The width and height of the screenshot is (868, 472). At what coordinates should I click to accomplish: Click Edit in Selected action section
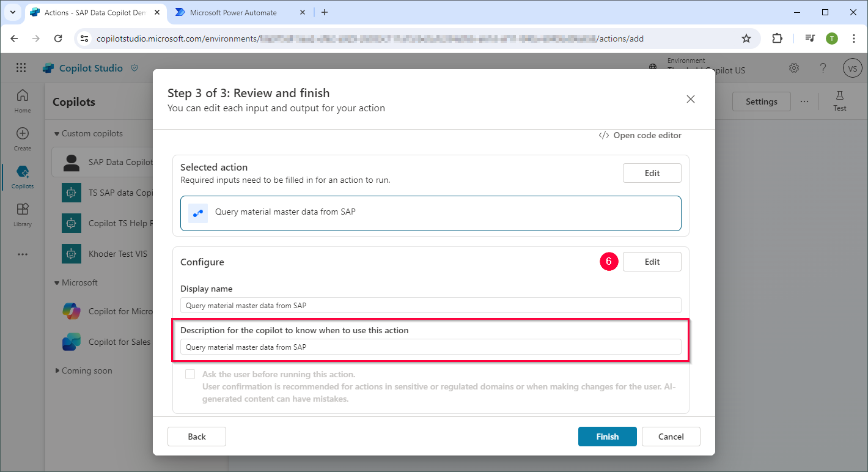click(x=652, y=173)
